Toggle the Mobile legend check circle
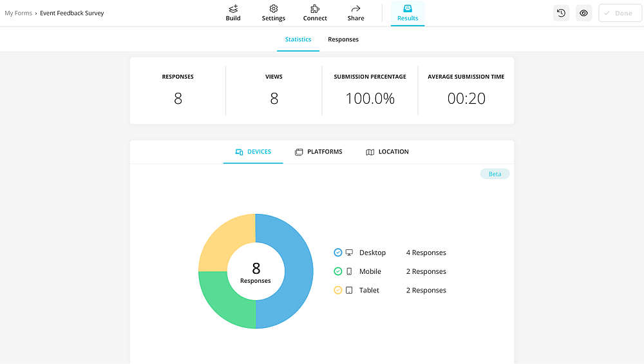 (x=337, y=271)
